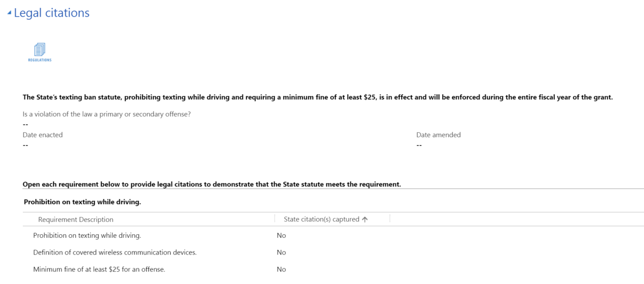This screenshot has height=284, width=644.
Task: Click the Date amended field value
Action: 419,145
